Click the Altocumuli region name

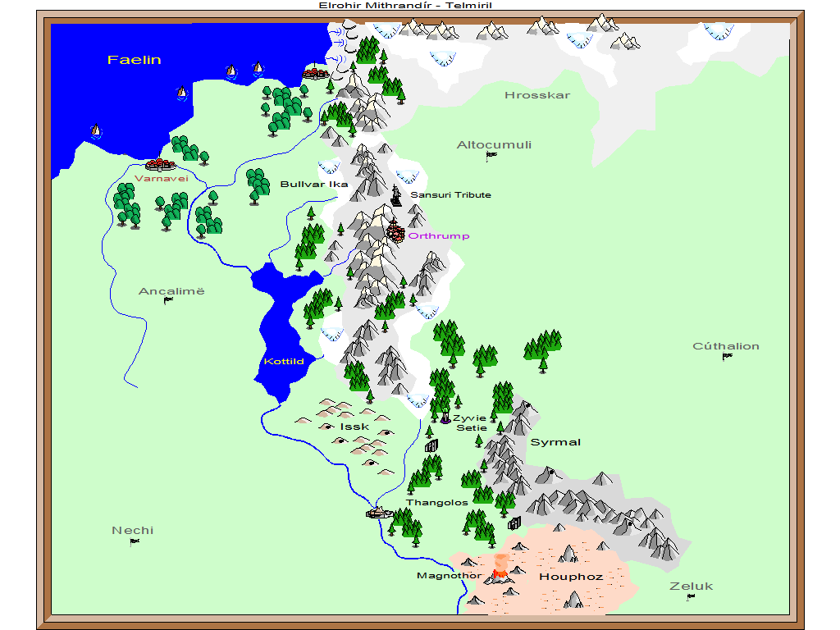pyautogui.click(x=494, y=144)
